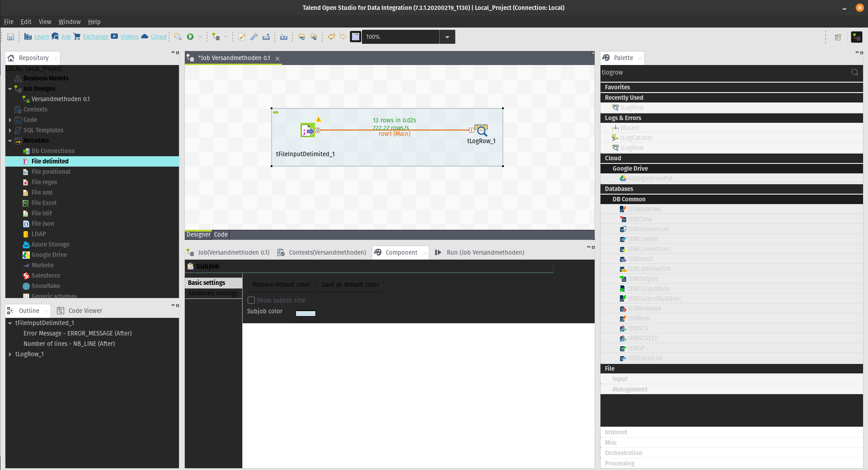Click the Palette search magnifier icon

(x=854, y=72)
